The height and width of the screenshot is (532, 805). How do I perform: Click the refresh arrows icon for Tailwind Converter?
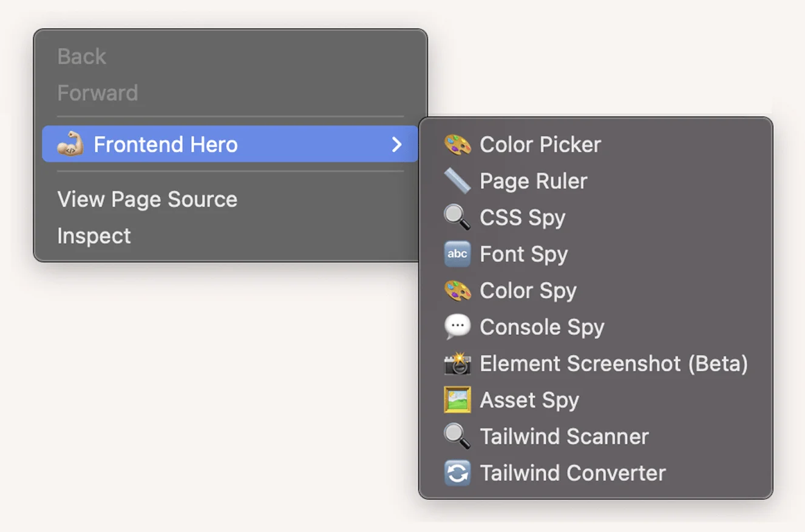[x=457, y=473]
